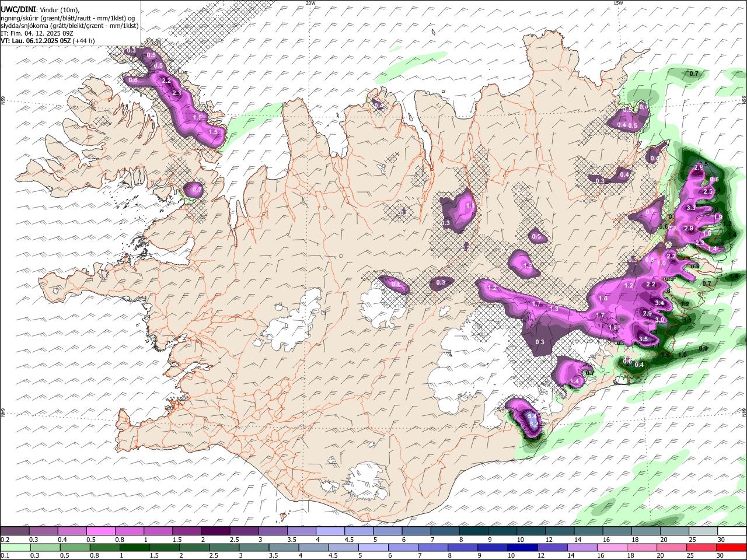Click the UWC/DINI title text
Viewport: 747px width, 560px height.
(18, 10)
